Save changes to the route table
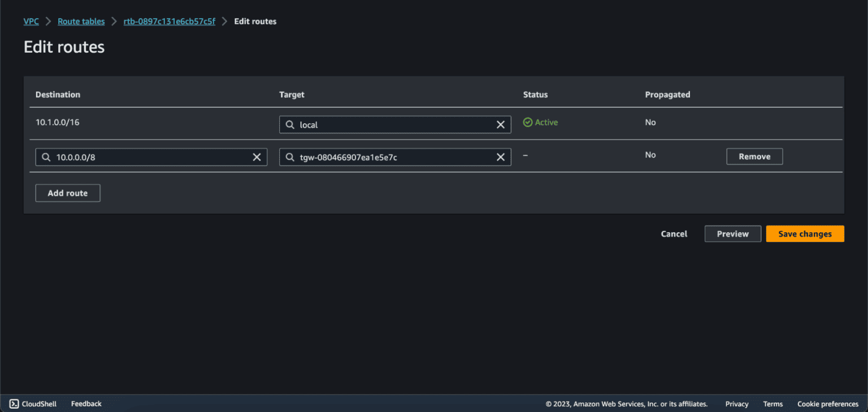The width and height of the screenshot is (868, 412). point(805,233)
